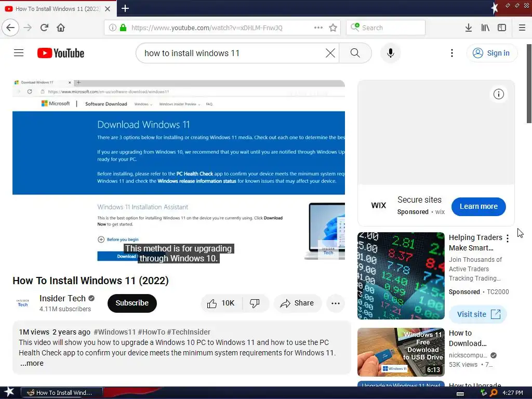
Task: Open a new browser tab
Action: pyautogui.click(x=125, y=8)
